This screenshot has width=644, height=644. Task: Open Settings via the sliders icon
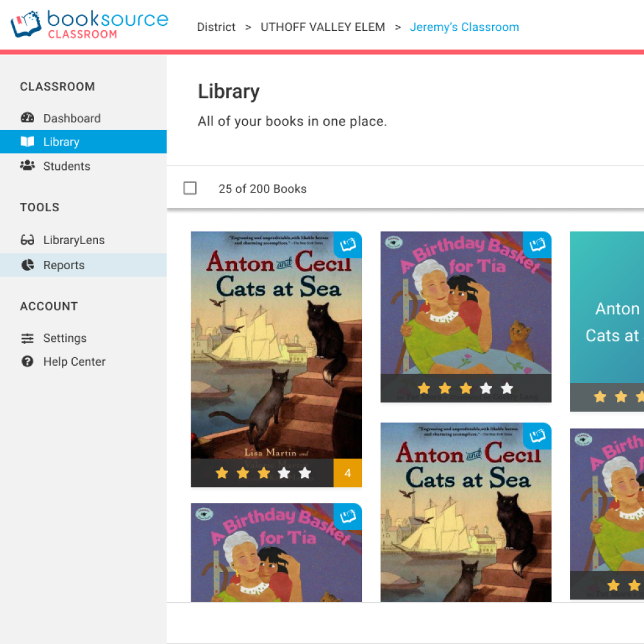(27, 337)
